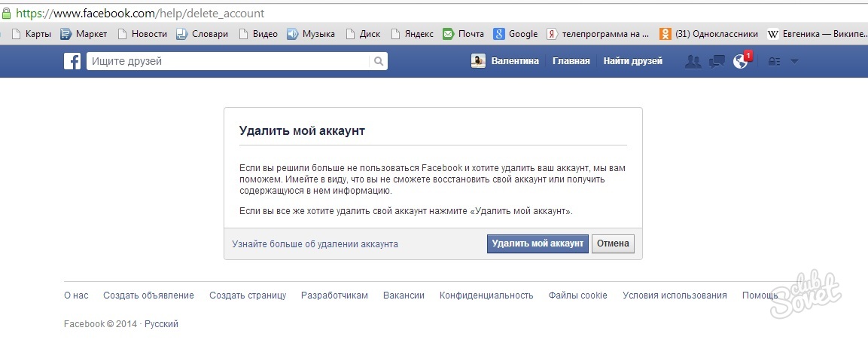The height and width of the screenshot is (346, 868).
Task: Expand the account dropdown arrow
Action: [x=794, y=62]
